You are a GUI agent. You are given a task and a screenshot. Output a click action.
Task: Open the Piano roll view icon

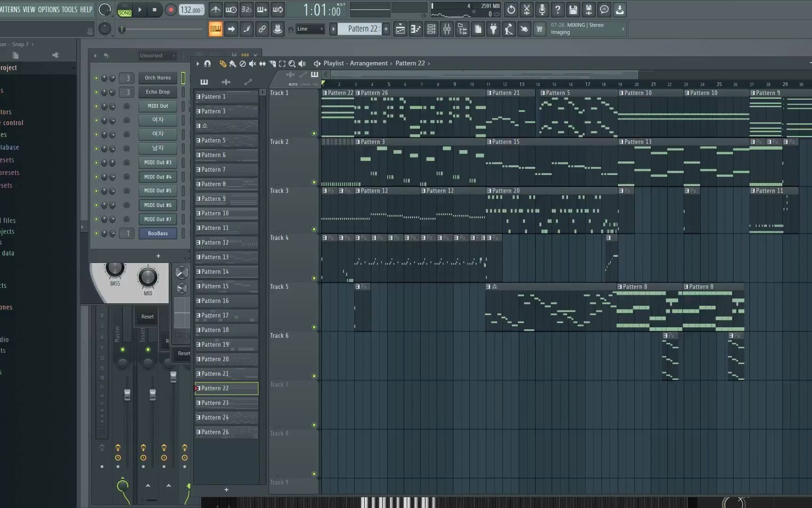(x=415, y=29)
